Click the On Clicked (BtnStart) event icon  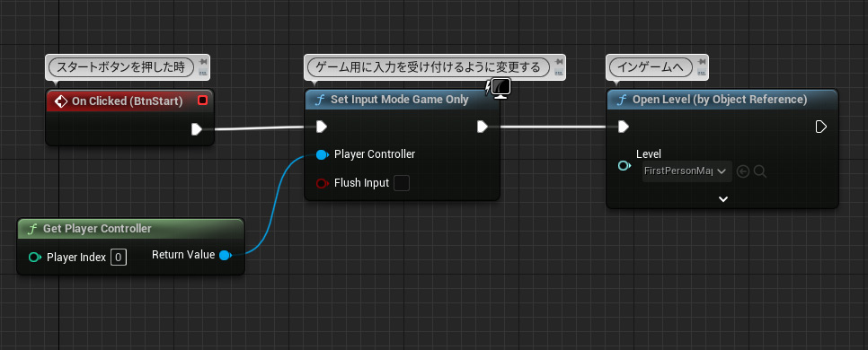[x=61, y=101]
